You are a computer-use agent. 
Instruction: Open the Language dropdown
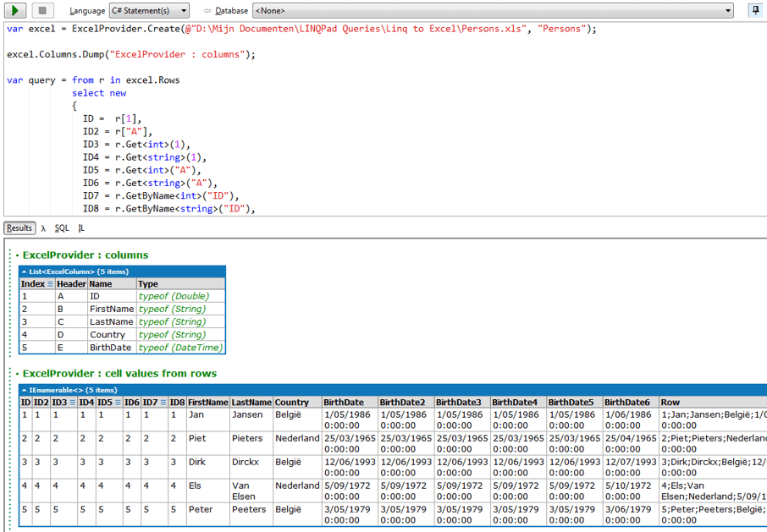pos(149,10)
